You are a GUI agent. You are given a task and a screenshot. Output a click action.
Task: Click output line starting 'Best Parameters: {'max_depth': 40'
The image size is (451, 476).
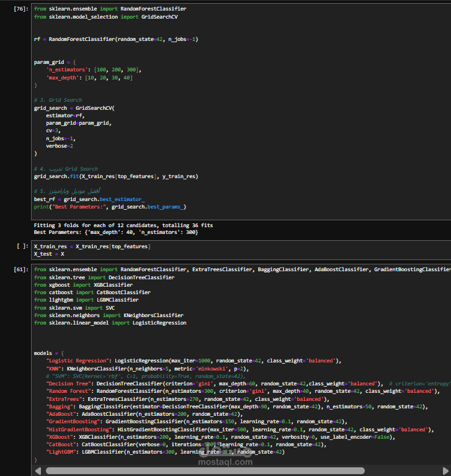point(116,232)
